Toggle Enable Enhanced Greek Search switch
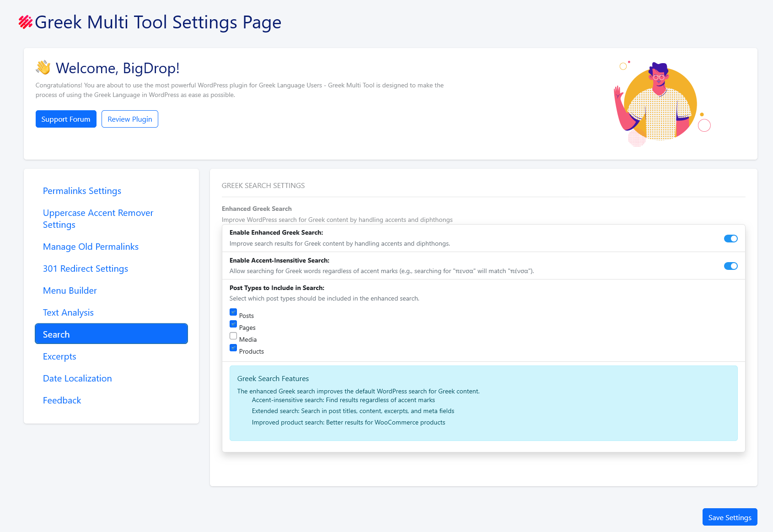 pos(730,238)
